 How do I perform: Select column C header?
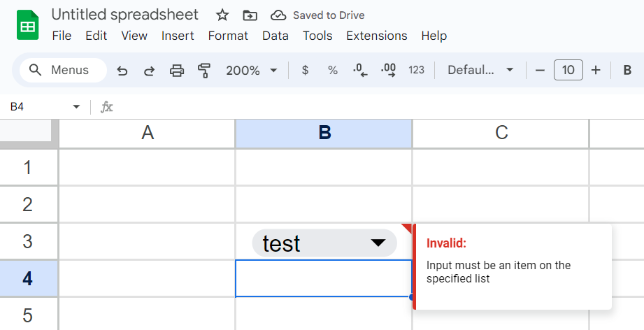click(x=501, y=133)
